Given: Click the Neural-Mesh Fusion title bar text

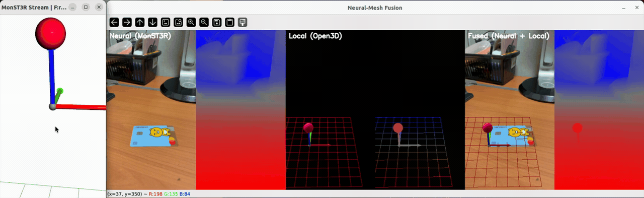Looking at the screenshot, I should (375, 8).
